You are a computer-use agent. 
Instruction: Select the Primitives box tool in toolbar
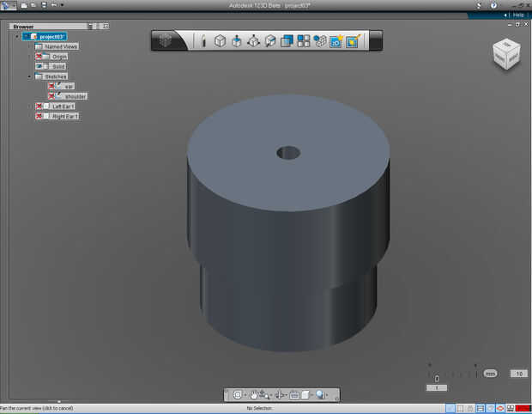pos(220,40)
